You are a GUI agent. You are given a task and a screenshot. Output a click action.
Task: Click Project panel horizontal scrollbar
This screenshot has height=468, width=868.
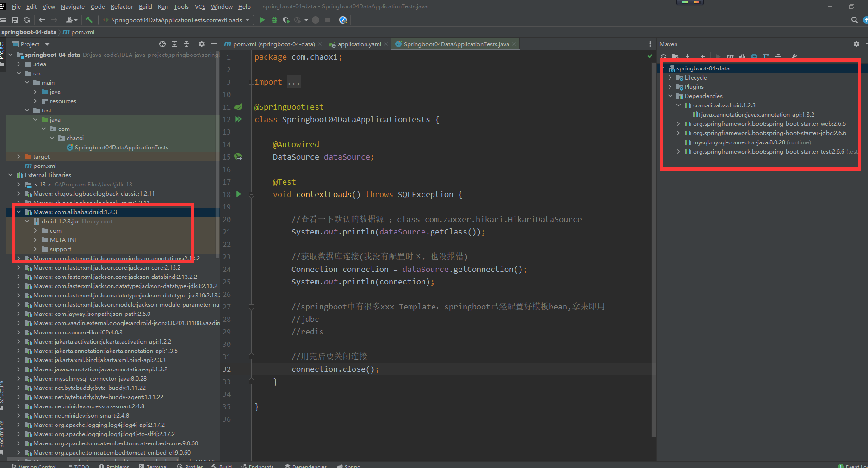point(93,459)
